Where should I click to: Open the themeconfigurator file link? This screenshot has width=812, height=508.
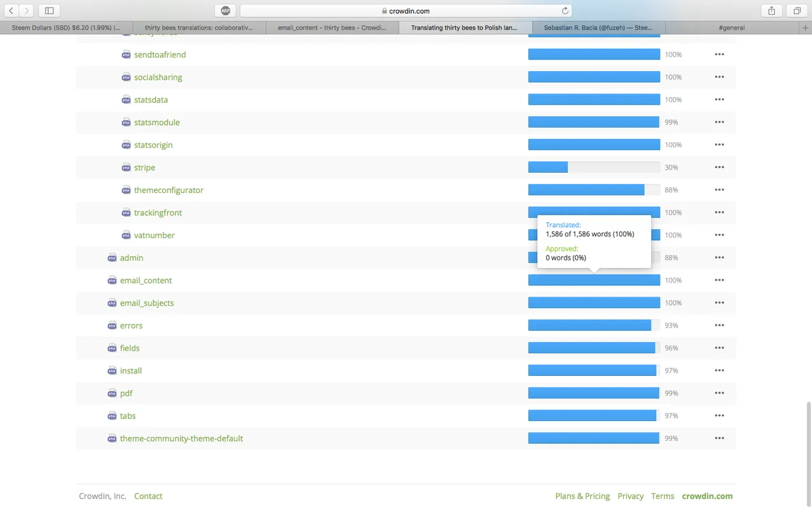169,190
